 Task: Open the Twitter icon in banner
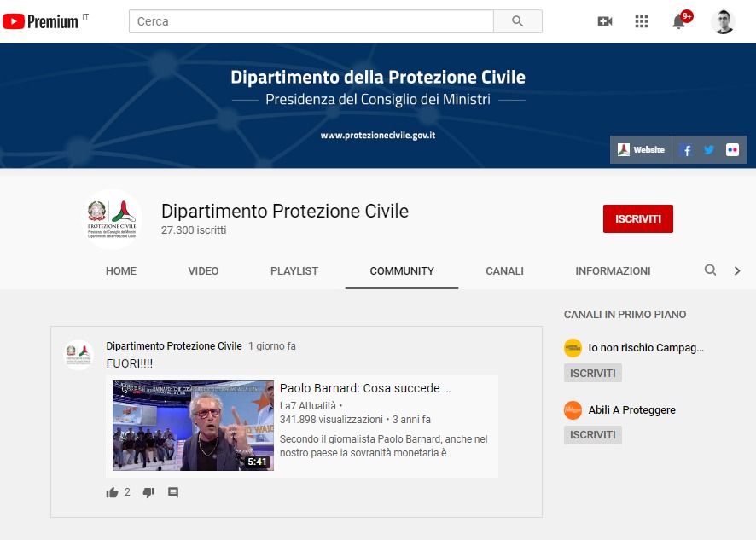[709, 150]
